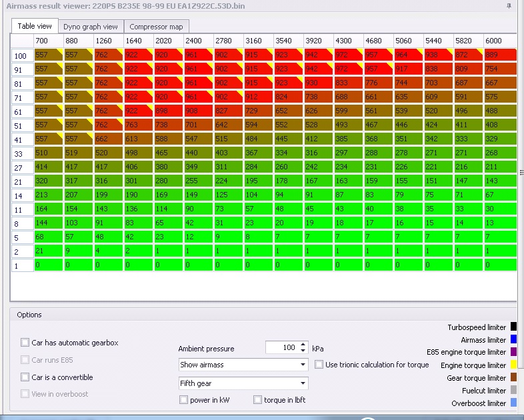524x420 pixels.
Task: Open the Compressor map tab
Action: [156, 27]
